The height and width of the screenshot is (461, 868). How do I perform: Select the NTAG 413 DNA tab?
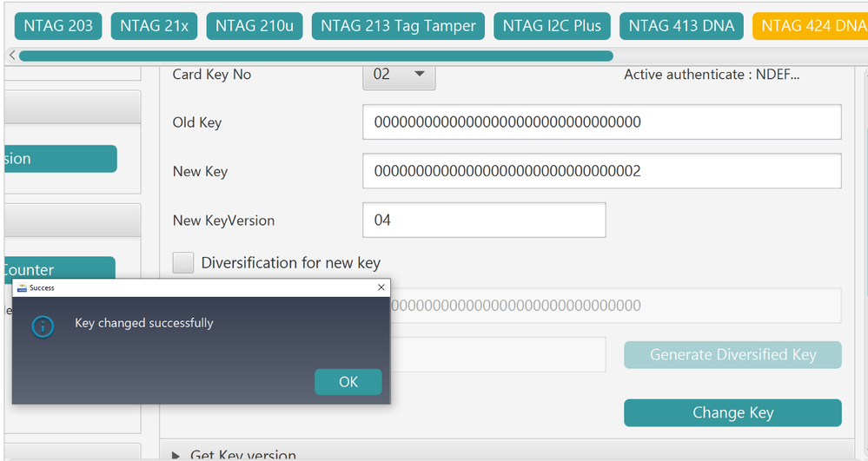click(681, 26)
